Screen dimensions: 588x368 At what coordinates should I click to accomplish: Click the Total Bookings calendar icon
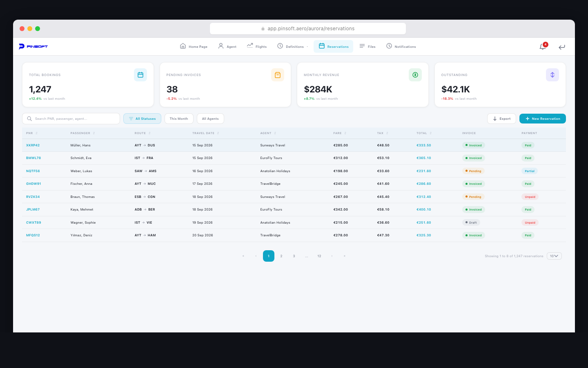point(140,75)
